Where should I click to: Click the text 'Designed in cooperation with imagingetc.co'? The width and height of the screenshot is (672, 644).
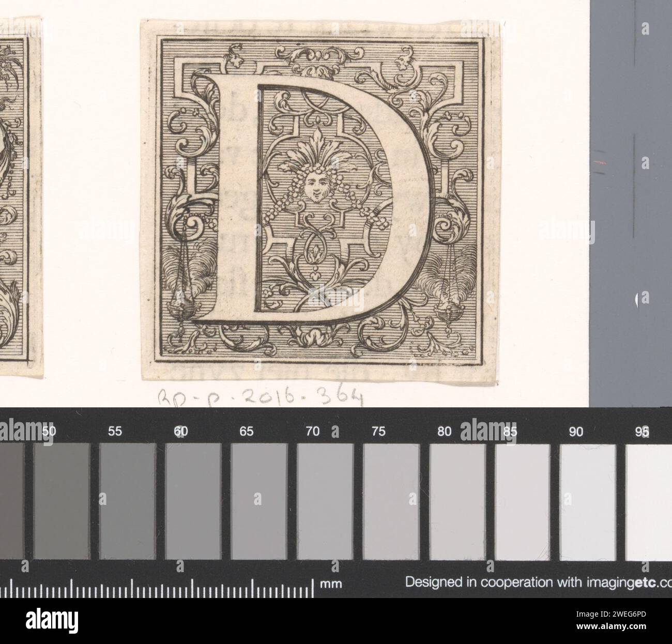coord(538,582)
